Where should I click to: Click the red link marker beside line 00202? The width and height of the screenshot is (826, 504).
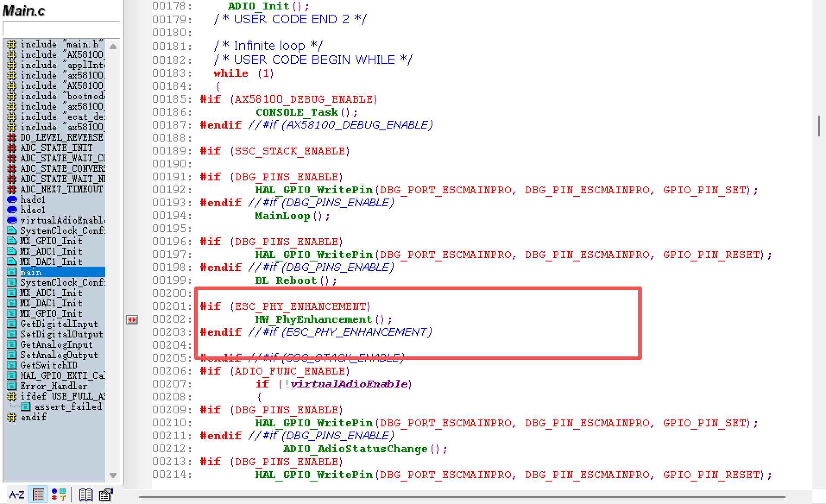pos(132,320)
